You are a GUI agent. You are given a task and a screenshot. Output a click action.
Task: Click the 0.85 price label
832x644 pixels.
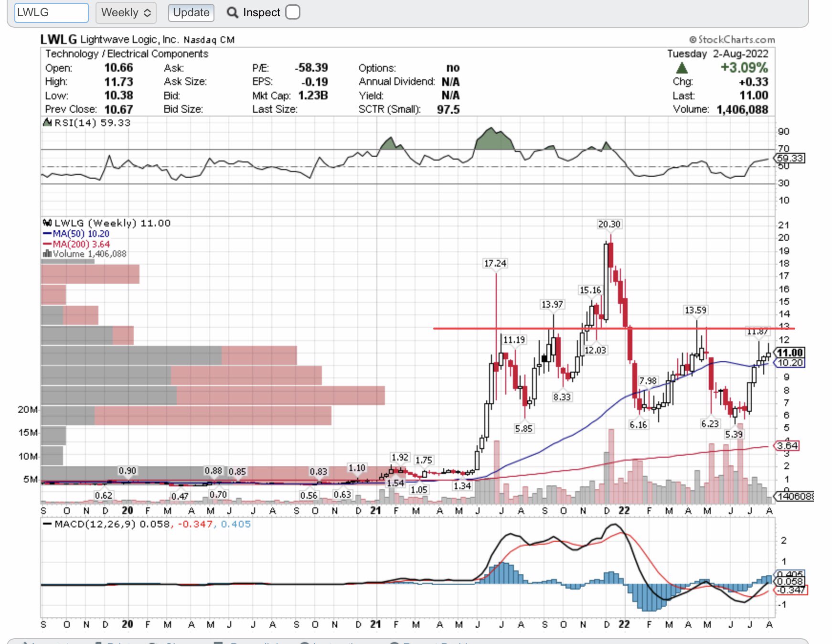237,472
